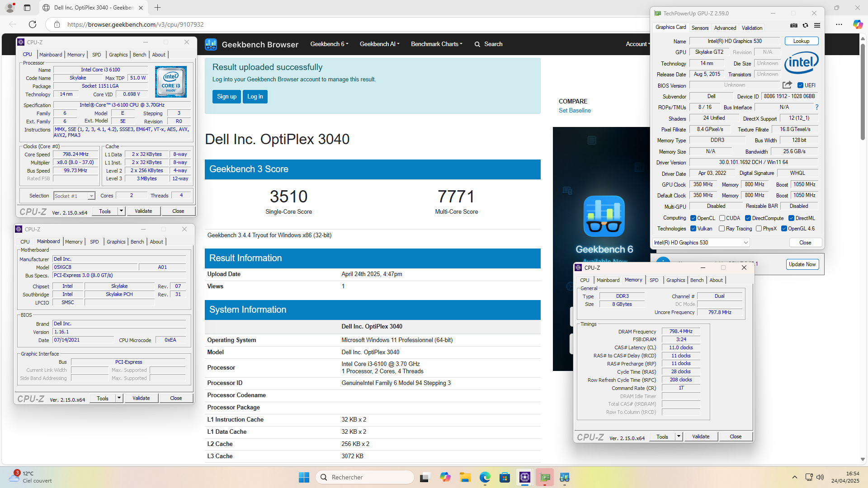Open Microsoft Store from the taskbar

pyautogui.click(x=505, y=477)
